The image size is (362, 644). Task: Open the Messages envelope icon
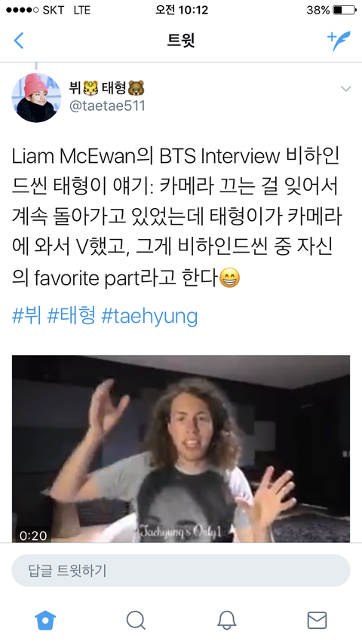point(317,620)
